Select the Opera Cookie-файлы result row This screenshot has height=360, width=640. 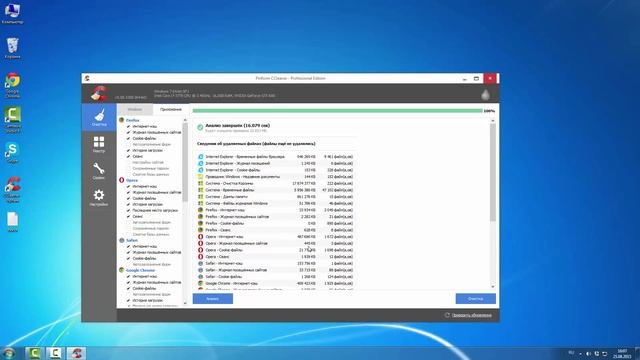(276, 250)
